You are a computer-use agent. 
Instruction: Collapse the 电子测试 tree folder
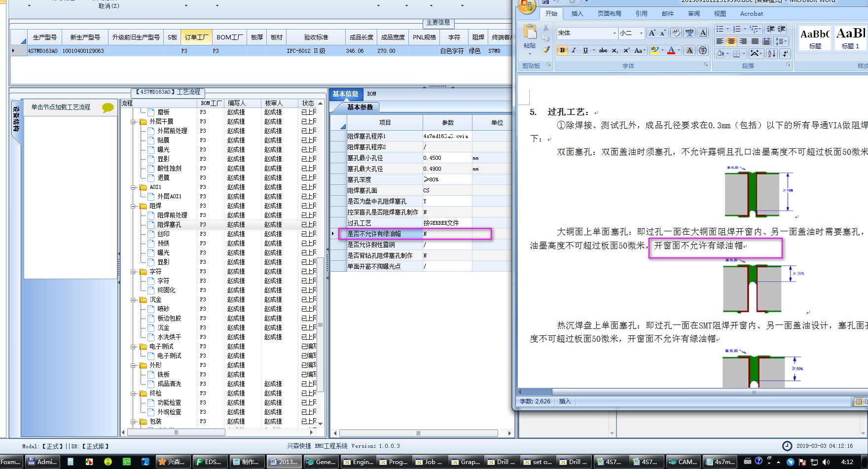(x=133, y=346)
